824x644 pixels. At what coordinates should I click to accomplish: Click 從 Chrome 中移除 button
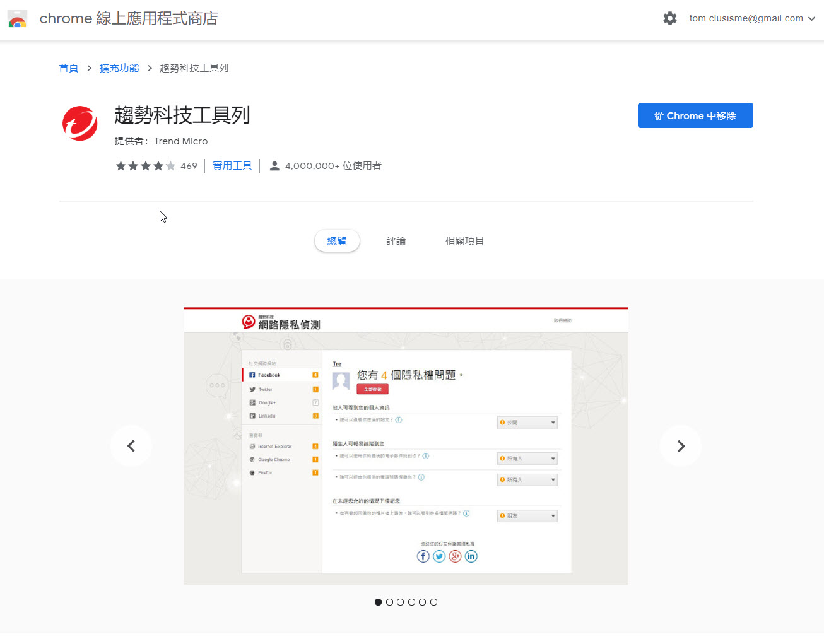click(695, 115)
